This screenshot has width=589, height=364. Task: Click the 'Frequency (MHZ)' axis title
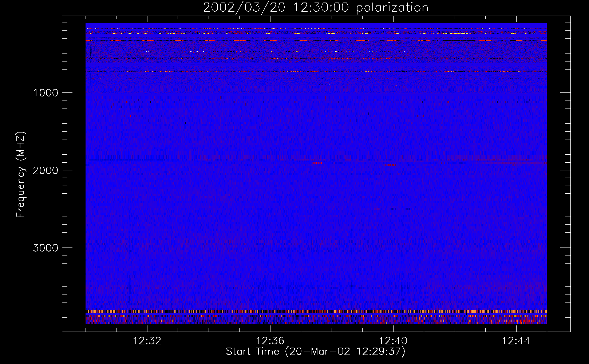(x=21, y=175)
